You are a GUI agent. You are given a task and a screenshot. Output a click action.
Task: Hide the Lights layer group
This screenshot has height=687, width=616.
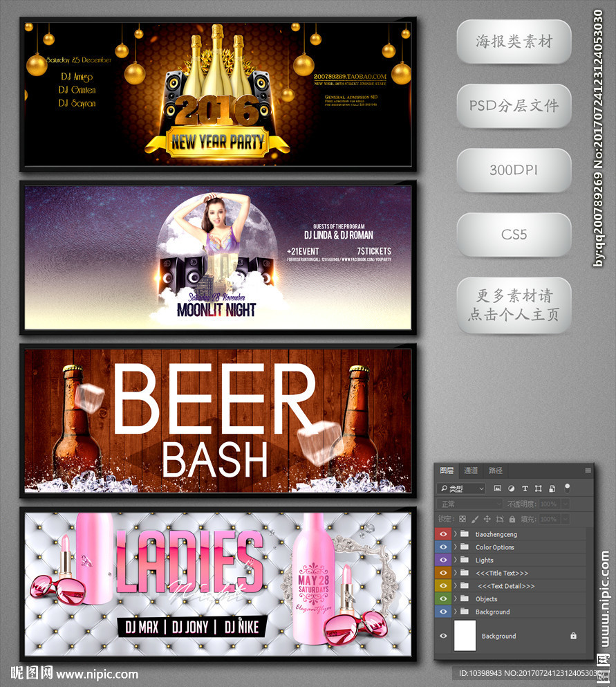[x=443, y=560]
